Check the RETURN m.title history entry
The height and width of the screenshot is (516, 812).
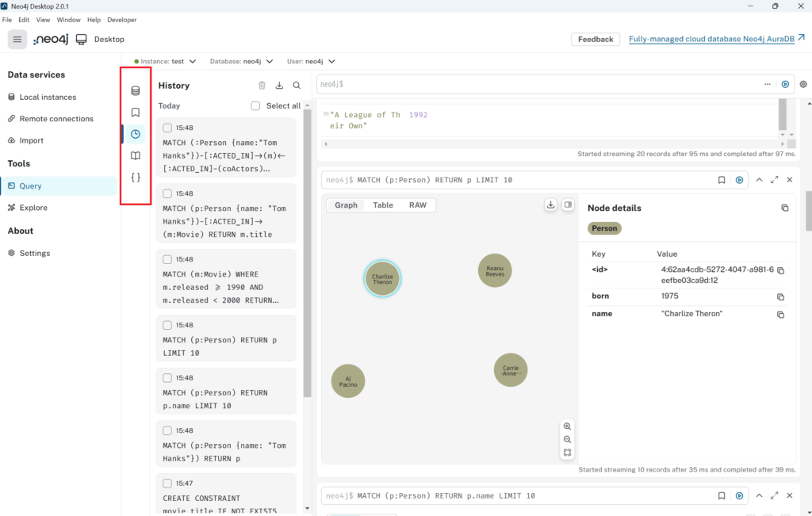(167, 193)
